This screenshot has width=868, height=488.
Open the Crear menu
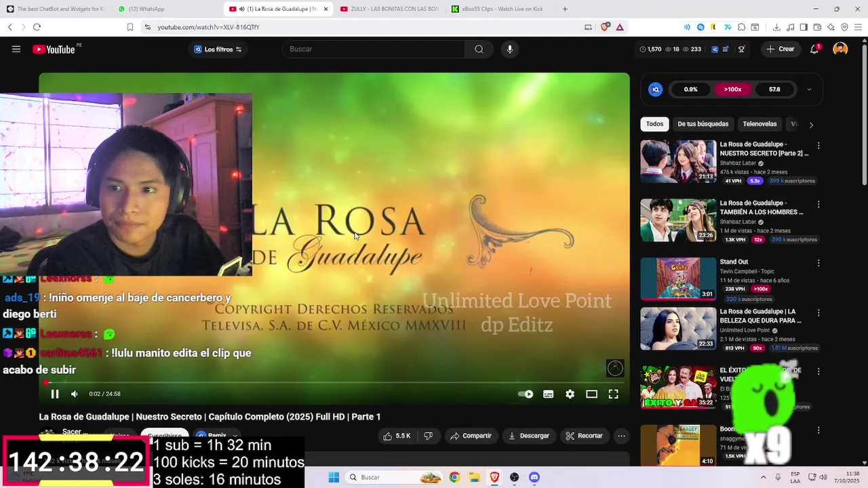(x=780, y=49)
